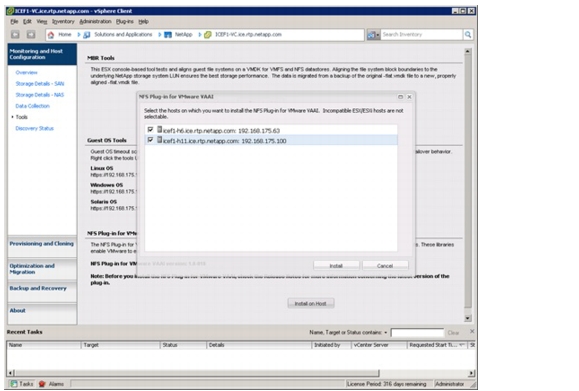Click Administrator in status bar
The width and height of the screenshot is (579, 391).
[x=449, y=384]
